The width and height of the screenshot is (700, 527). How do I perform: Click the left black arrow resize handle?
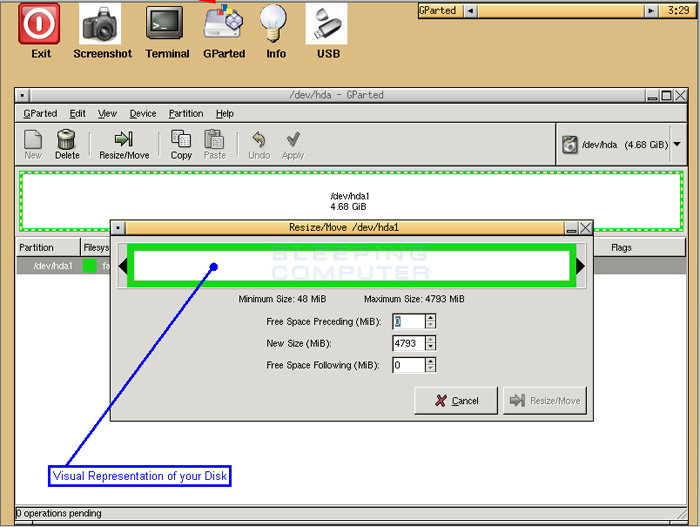[123, 266]
